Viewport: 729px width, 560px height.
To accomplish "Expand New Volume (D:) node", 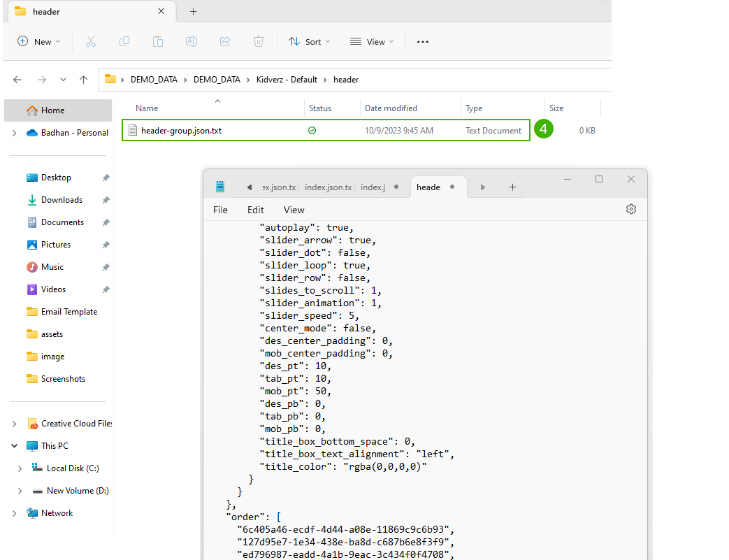I will [20, 491].
